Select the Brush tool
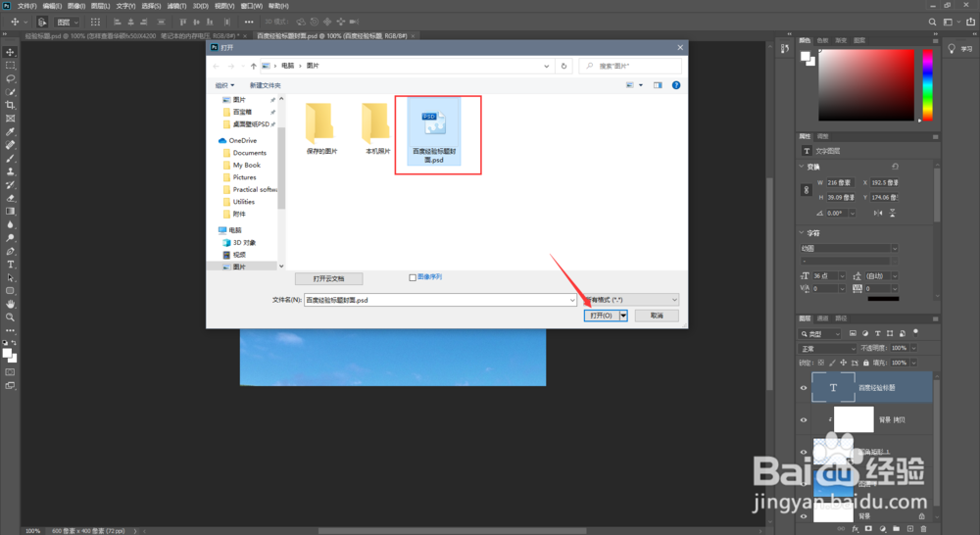Image resolution: width=980 pixels, height=535 pixels. tap(10, 158)
